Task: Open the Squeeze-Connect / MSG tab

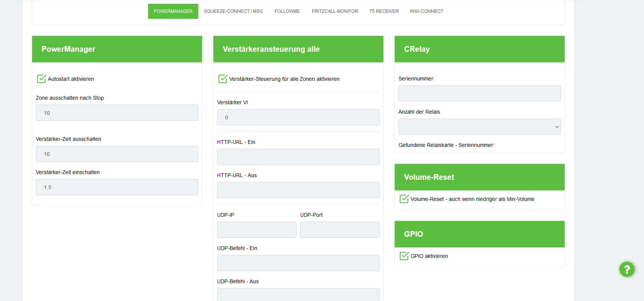Action: click(x=233, y=11)
